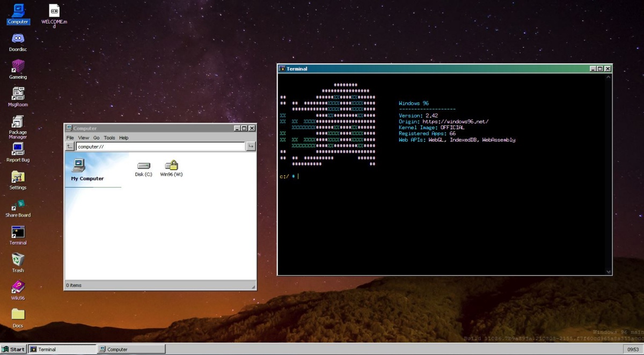This screenshot has height=355, width=644.
Task: Open the MsgRoom desktop icon
Action: (18, 97)
